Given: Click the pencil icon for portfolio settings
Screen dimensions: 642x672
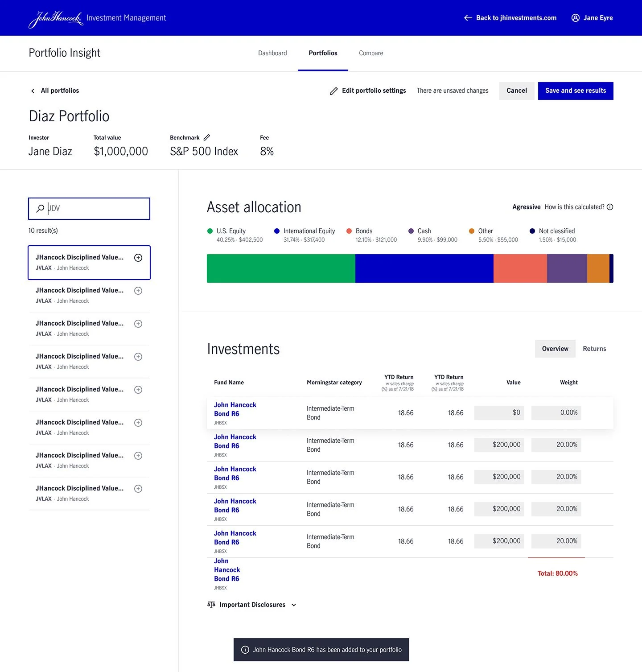Looking at the screenshot, I should pos(333,91).
